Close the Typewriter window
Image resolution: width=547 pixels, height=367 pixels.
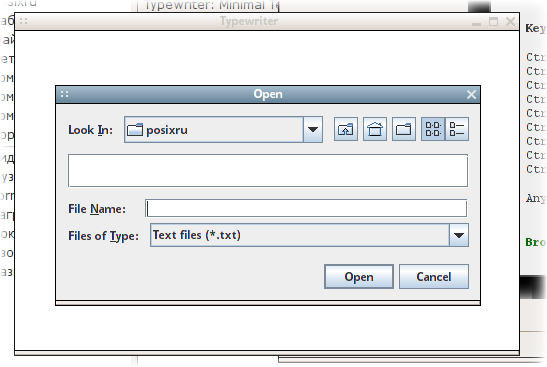[x=510, y=22]
